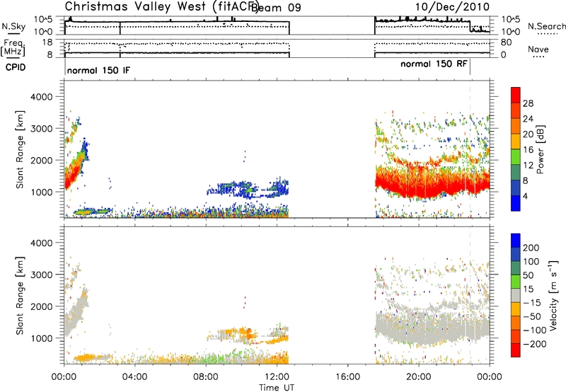Click the dashed vertical marker in power panel
566x392 pixels.
point(470,149)
